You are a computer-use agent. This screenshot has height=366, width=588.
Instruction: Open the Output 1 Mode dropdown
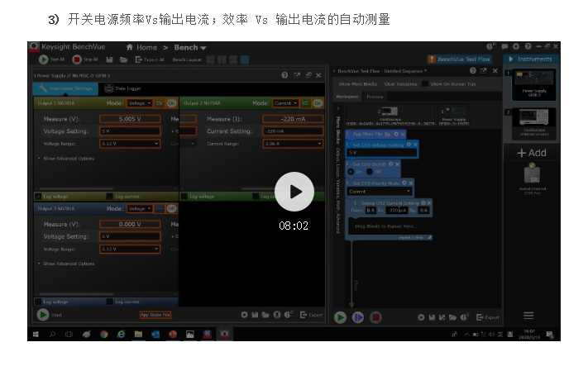(x=140, y=103)
